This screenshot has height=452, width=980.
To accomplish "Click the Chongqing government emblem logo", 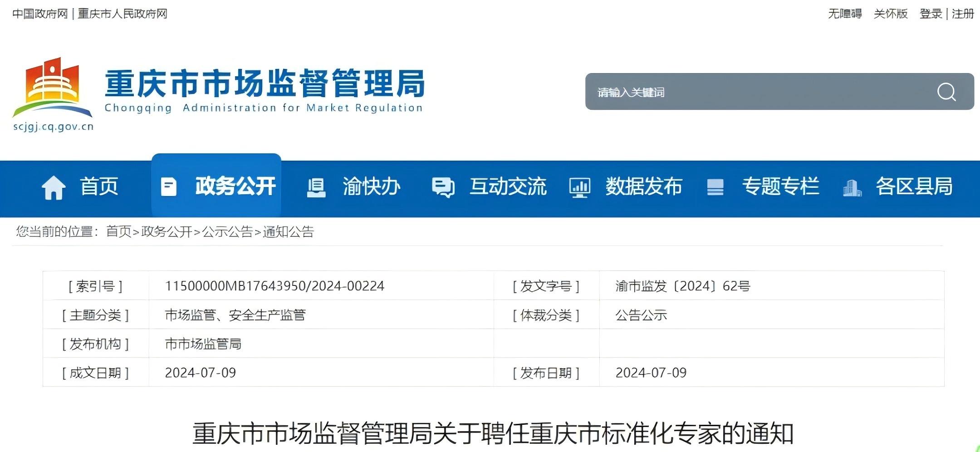I will click(52, 88).
